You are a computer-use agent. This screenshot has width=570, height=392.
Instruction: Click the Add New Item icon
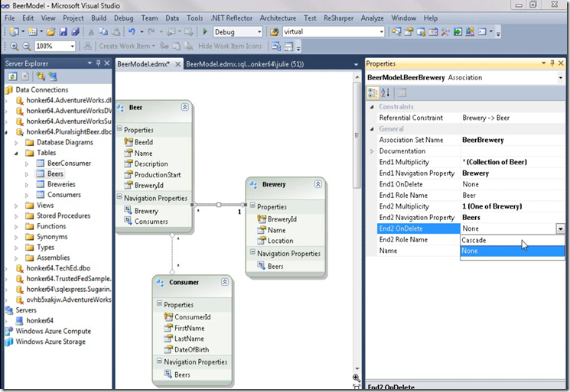(32, 32)
